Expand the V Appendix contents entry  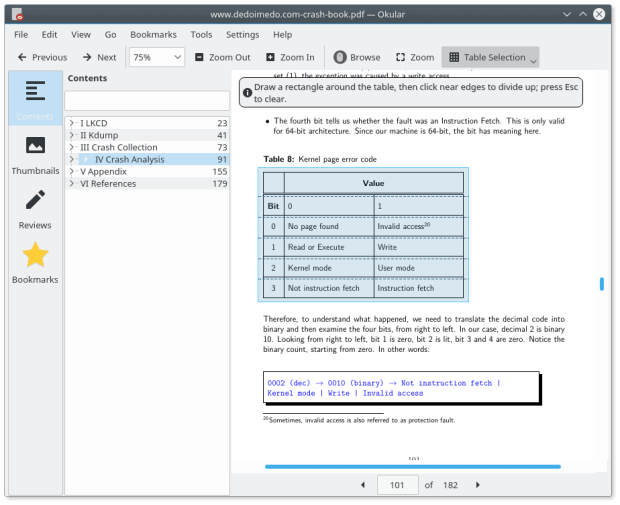pos(72,171)
